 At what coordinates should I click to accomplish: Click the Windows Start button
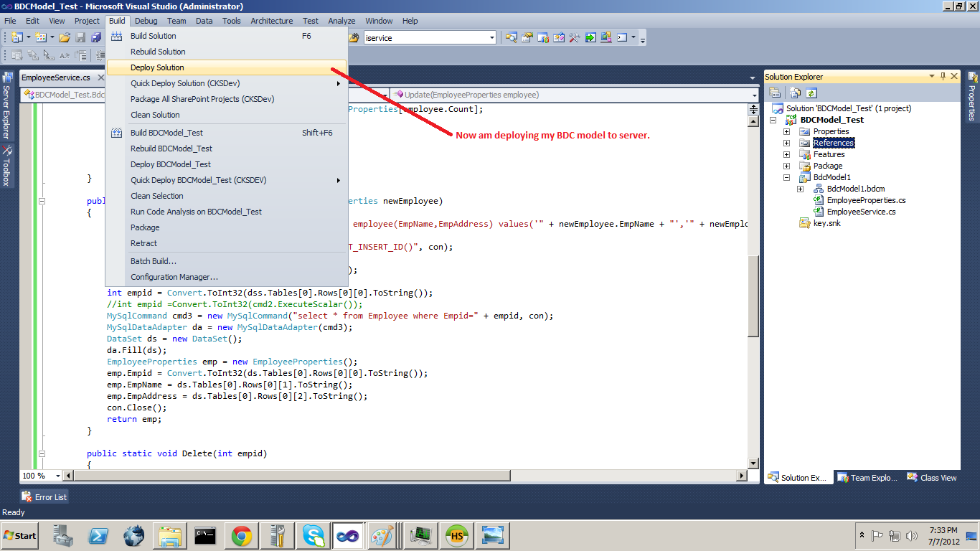[x=20, y=535]
